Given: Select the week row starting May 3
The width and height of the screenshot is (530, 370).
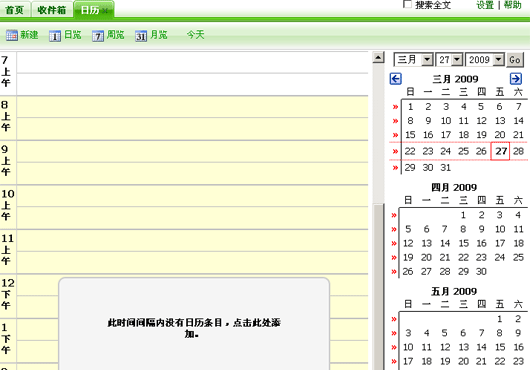Looking at the screenshot, I should coord(394,334).
